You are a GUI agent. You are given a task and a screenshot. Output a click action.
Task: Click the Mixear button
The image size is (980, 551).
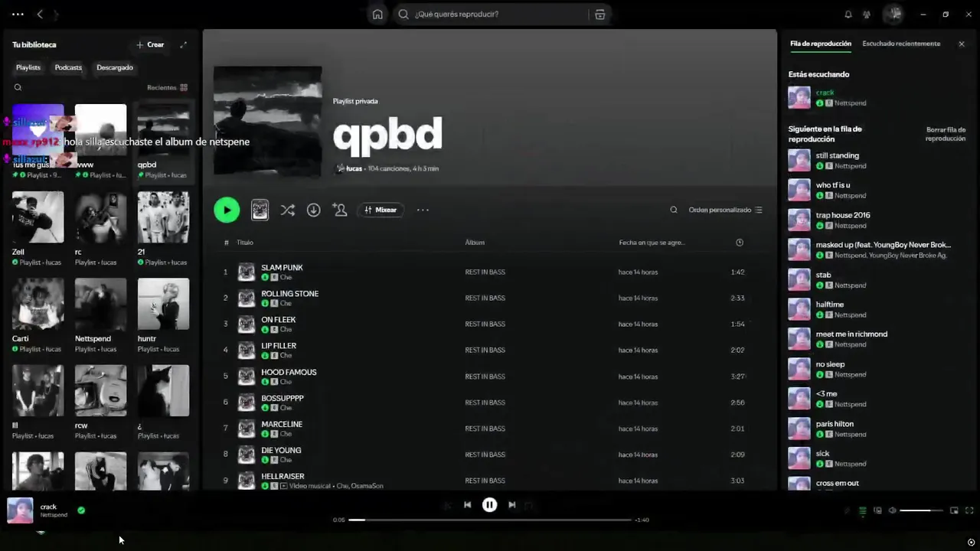click(x=381, y=210)
